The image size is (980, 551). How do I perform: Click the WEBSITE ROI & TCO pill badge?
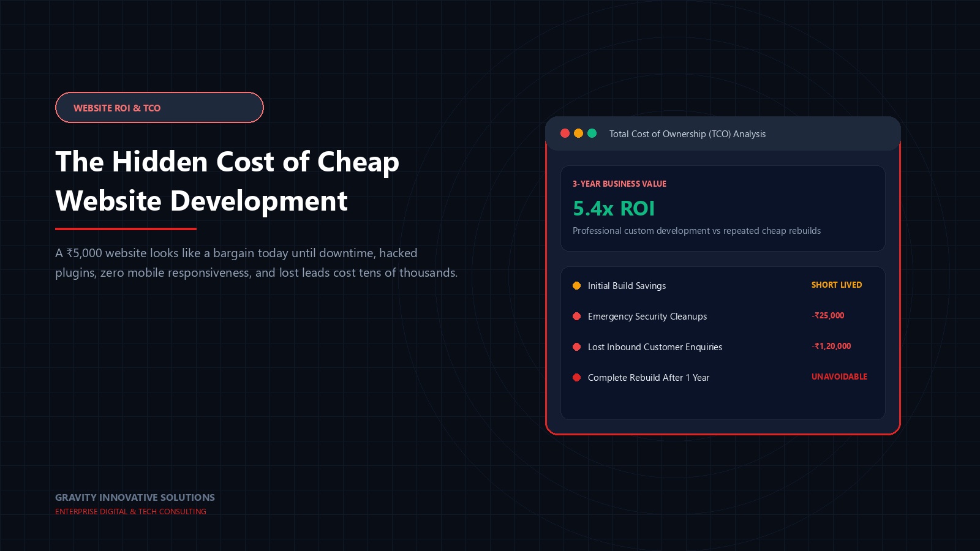[159, 108]
